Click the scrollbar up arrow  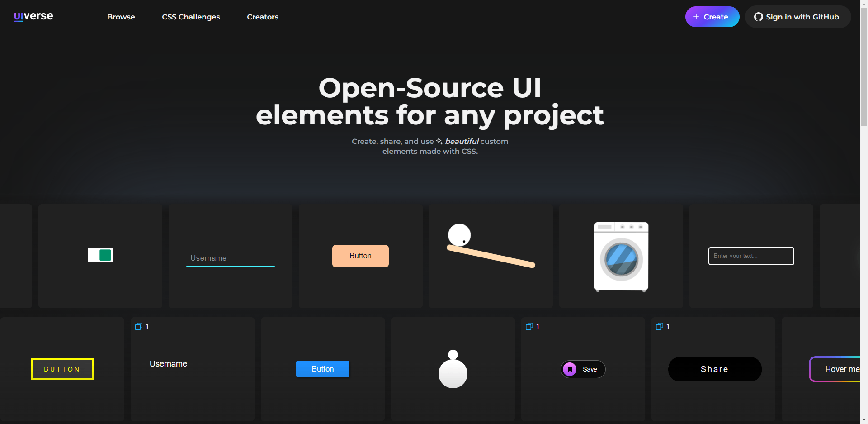click(864, 4)
